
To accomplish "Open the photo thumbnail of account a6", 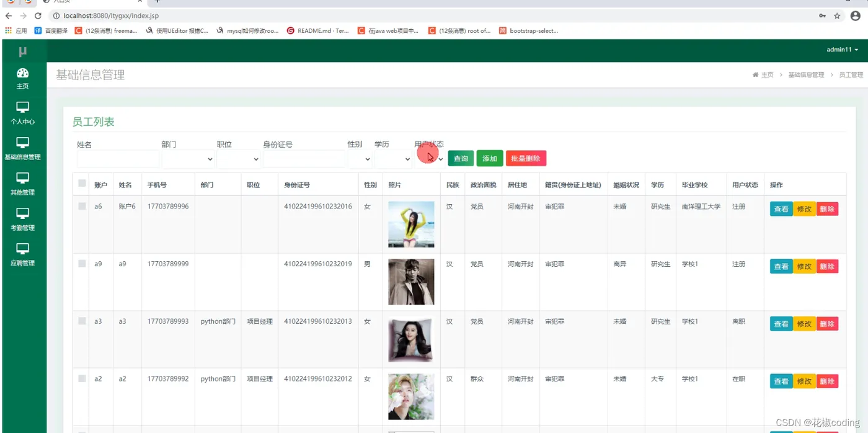I will (x=411, y=225).
